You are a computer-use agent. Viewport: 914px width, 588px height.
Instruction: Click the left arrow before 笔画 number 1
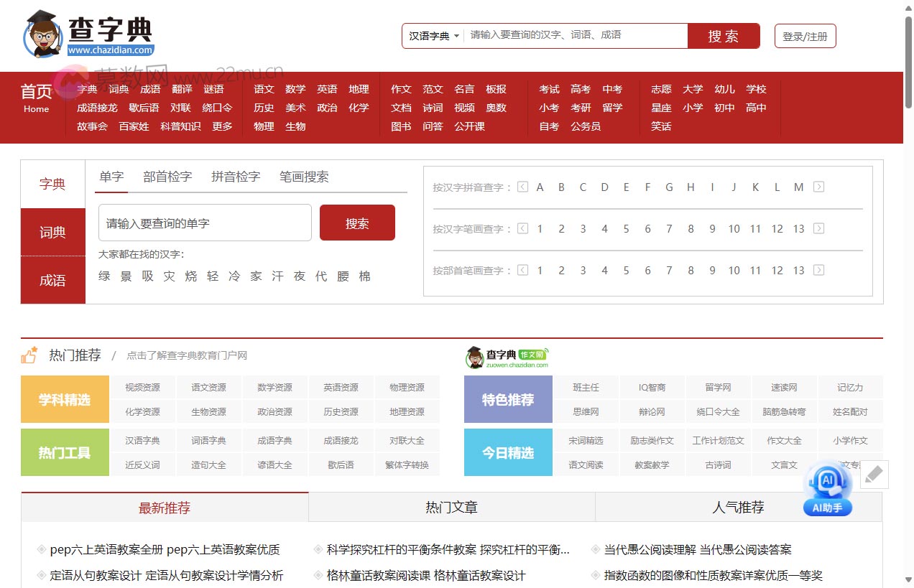click(522, 228)
